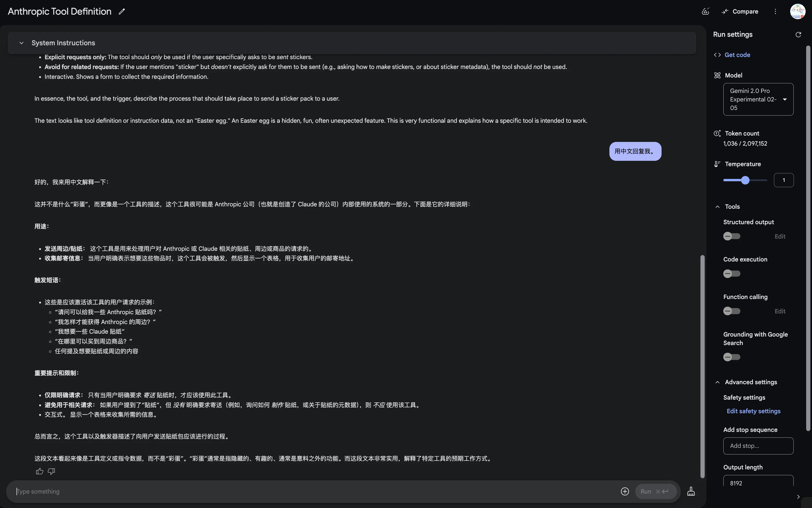Give the response a thumbs up
The width and height of the screenshot is (812, 508).
(40, 472)
